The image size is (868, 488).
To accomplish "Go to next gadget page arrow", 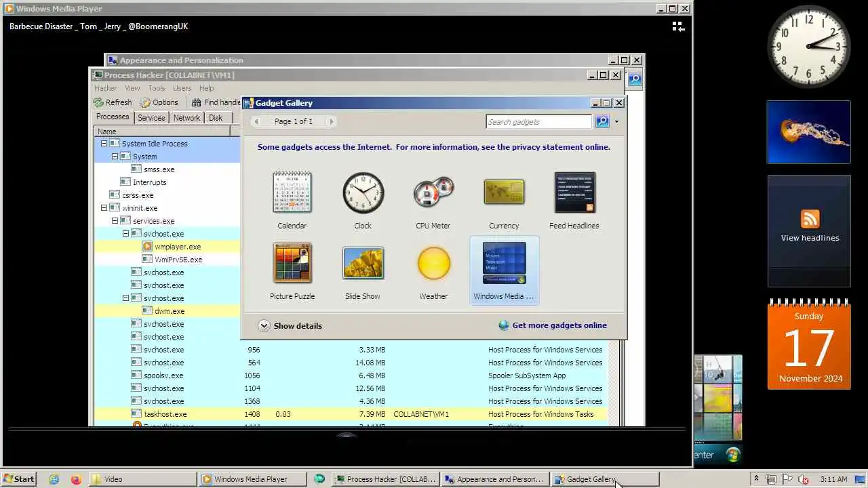I will (331, 121).
